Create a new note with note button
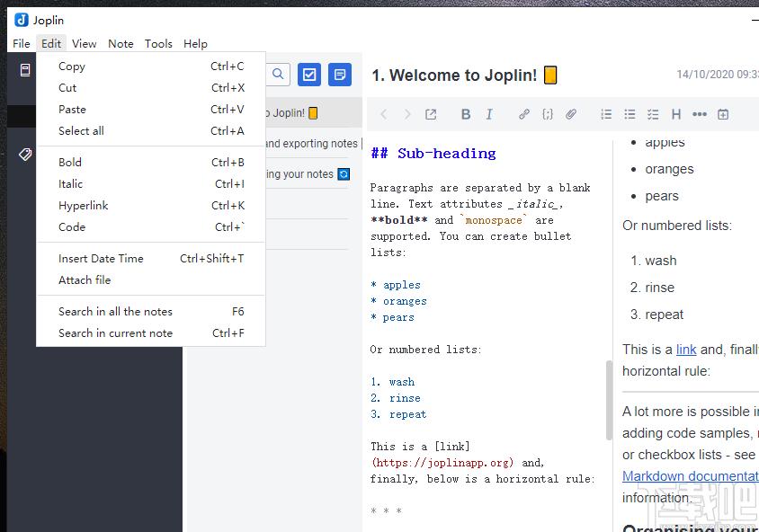759x532 pixels. 340,75
